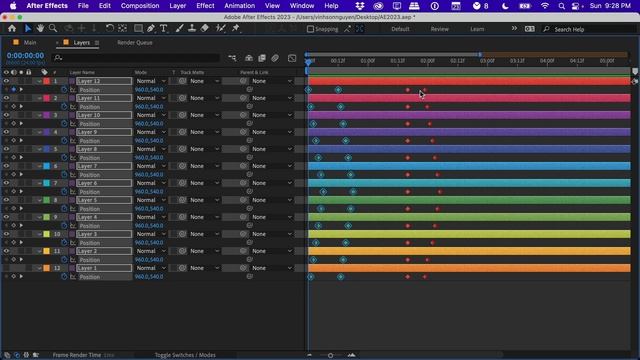The height and width of the screenshot is (360, 640).
Task: Select the Pen tool
Action: (x=151, y=29)
